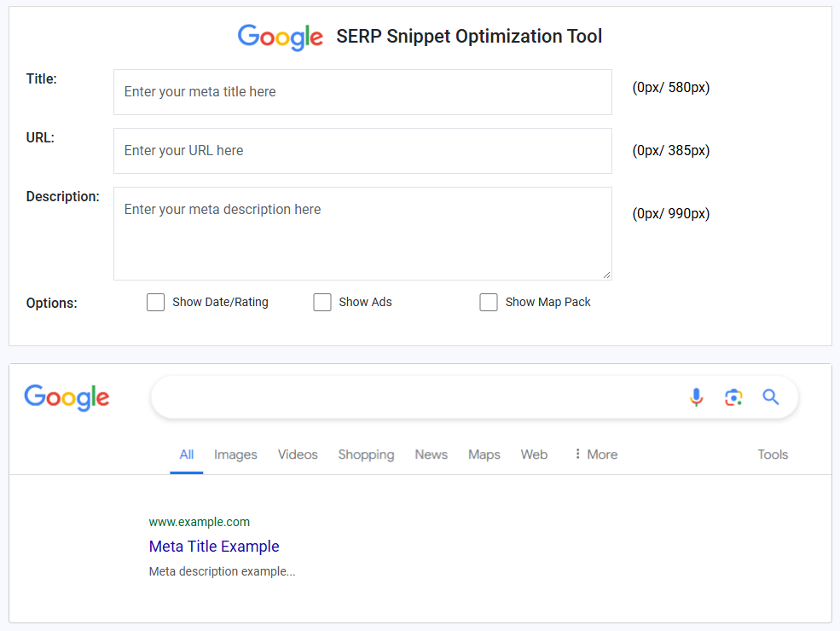Click into the meta description textarea
The height and width of the screenshot is (631, 840).
362,234
